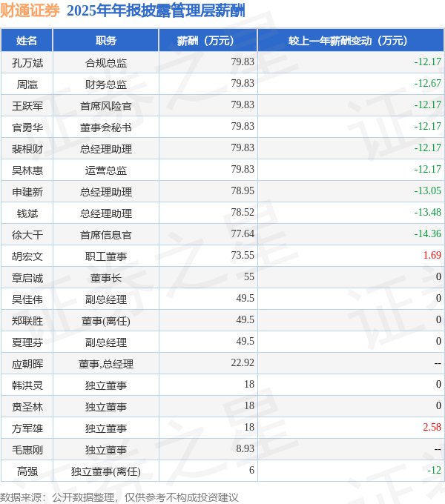
Task: Click the 姓名 column header
Action: 27,41
